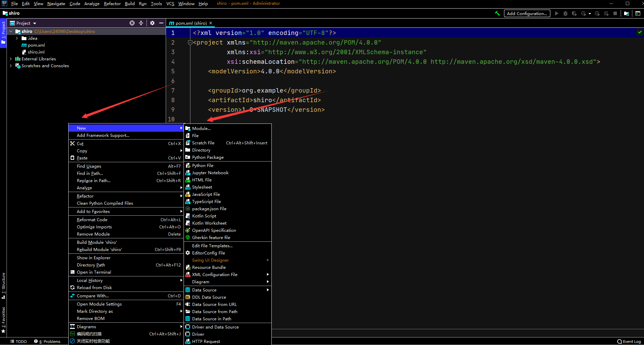Expand XML Configuration File submenu
Screen dimensions: 644x345
[x=228, y=274]
